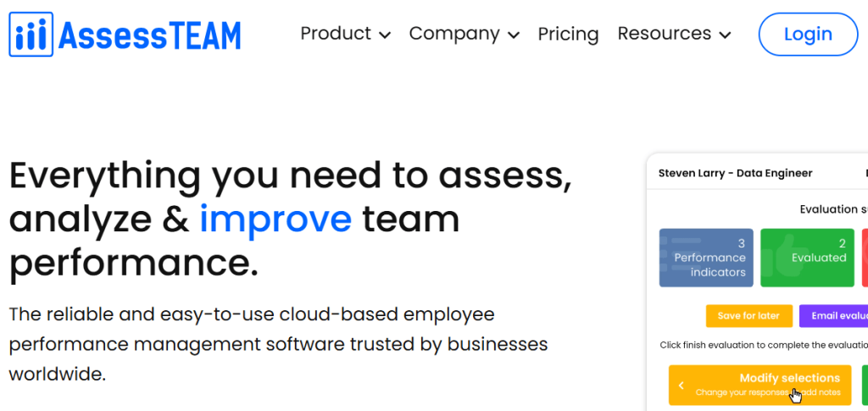Viewport: 868px width, 411px height.
Task: Click the AssessTEAM logo icon
Action: [x=31, y=34]
